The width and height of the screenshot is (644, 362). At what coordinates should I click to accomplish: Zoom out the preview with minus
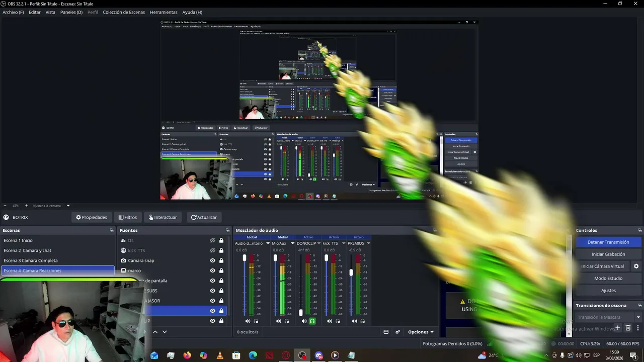5,206
